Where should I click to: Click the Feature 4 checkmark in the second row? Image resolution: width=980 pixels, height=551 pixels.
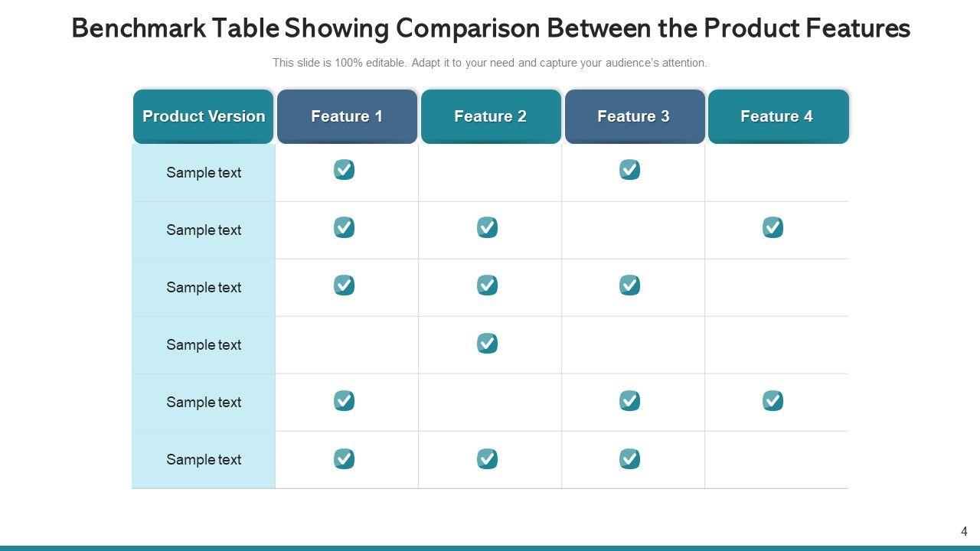click(773, 227)
